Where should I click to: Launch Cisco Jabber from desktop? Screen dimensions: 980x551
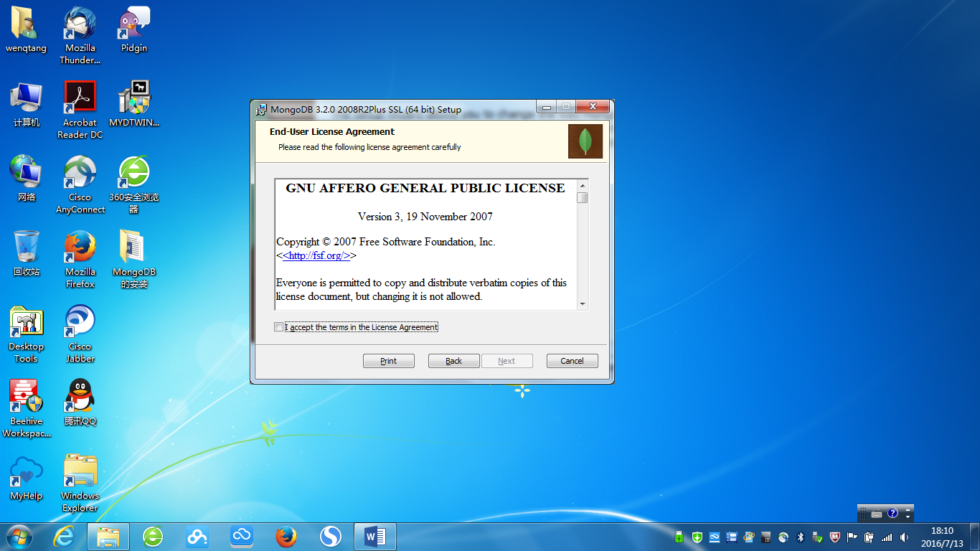click(80, 334)
